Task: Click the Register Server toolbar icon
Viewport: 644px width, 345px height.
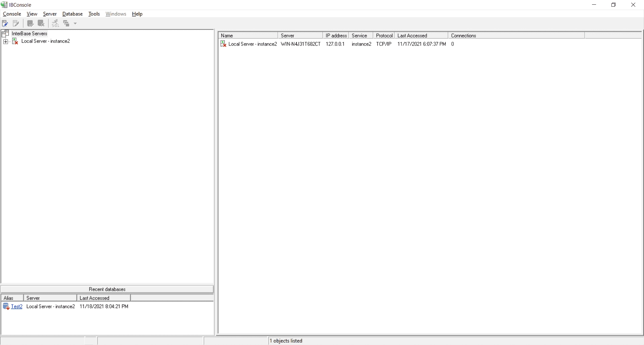Action: pos(5,23)
